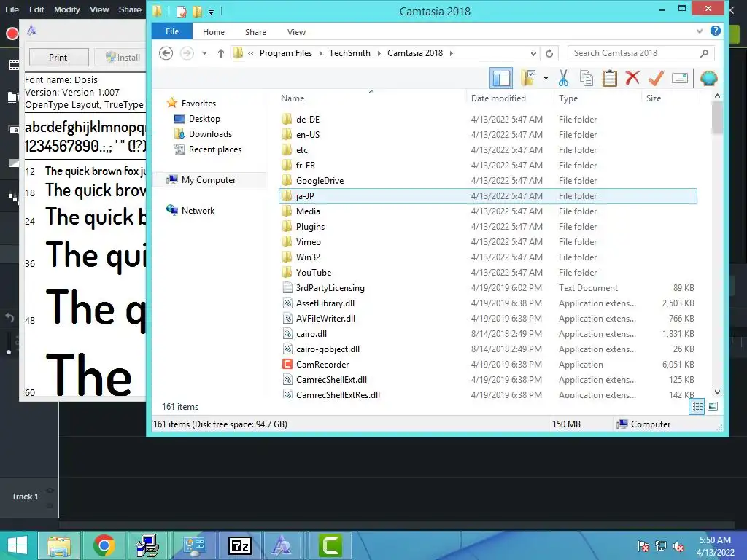
Task: Click the red Record button in Camtasia
Action: click(12, 34)
